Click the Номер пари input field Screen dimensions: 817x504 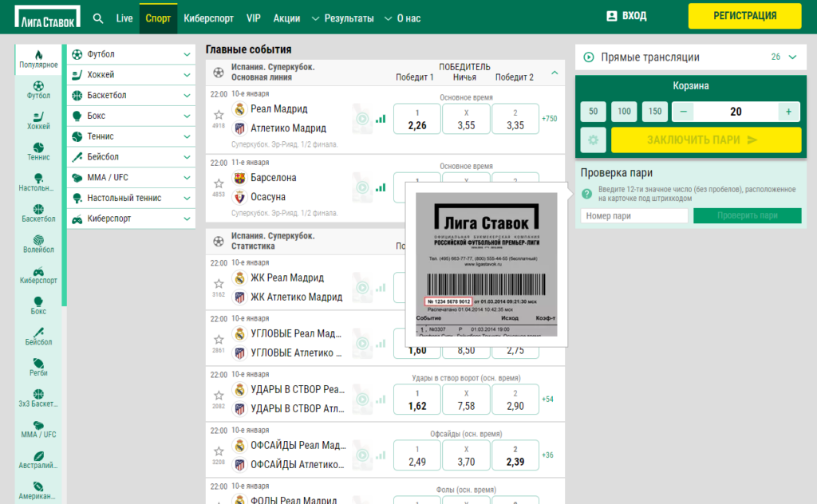pyautogui.click(x=634, y=215)
